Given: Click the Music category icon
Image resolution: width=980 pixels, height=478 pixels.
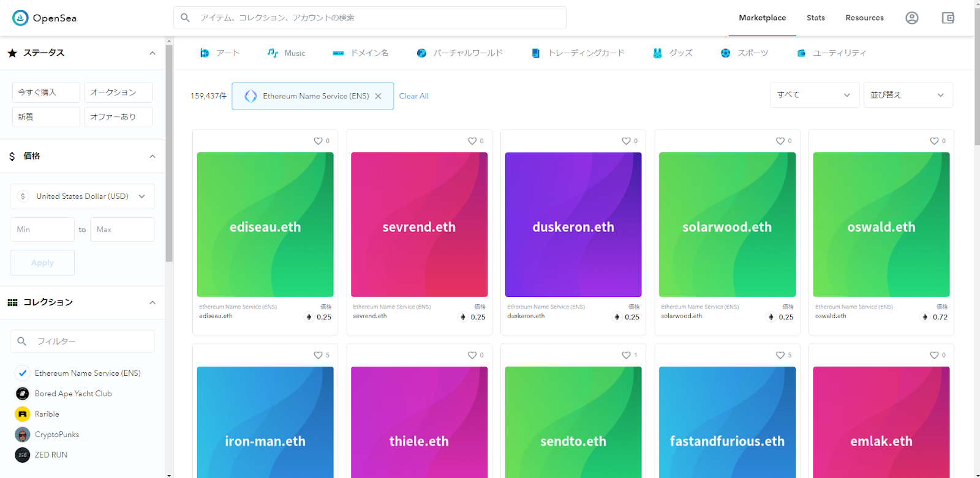Looking at the screenshot, I should click(x=273, y=53).
